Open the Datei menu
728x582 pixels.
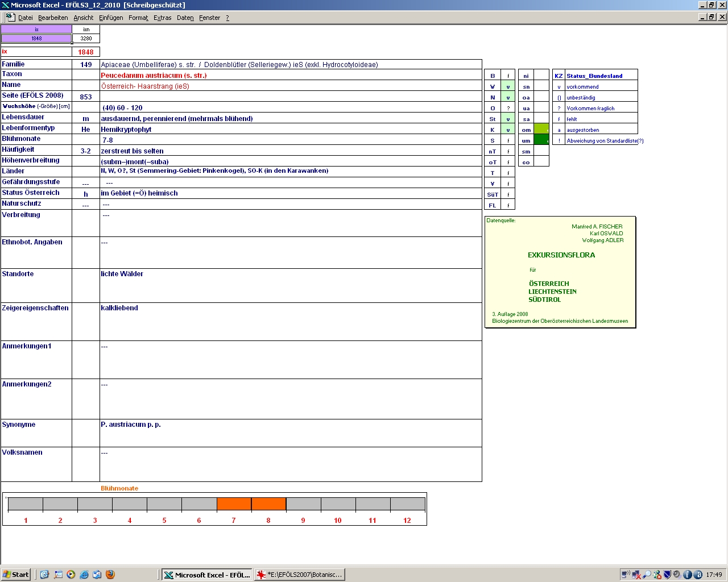(x=25, y=18)
